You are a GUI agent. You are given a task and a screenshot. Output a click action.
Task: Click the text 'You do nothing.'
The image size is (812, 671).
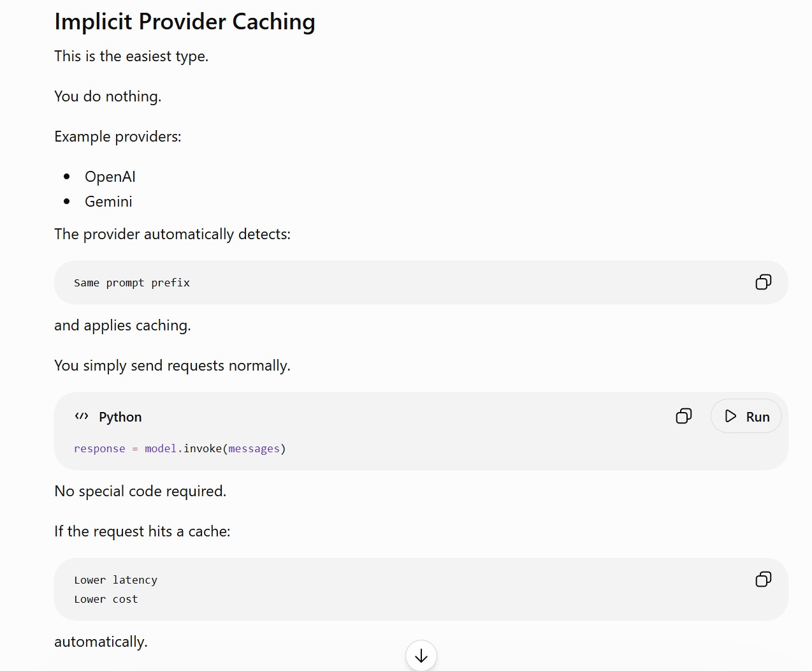108,96
